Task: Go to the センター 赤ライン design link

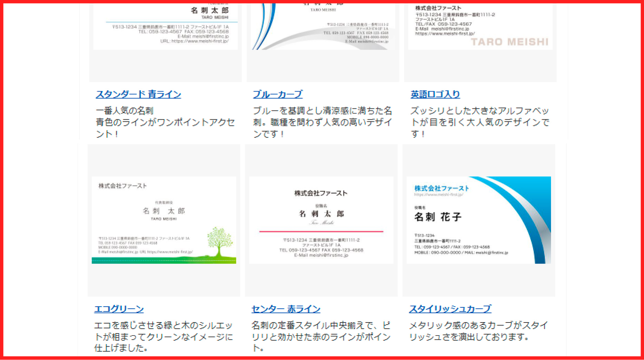Action: pyautogui.click(x=286, y=309)
